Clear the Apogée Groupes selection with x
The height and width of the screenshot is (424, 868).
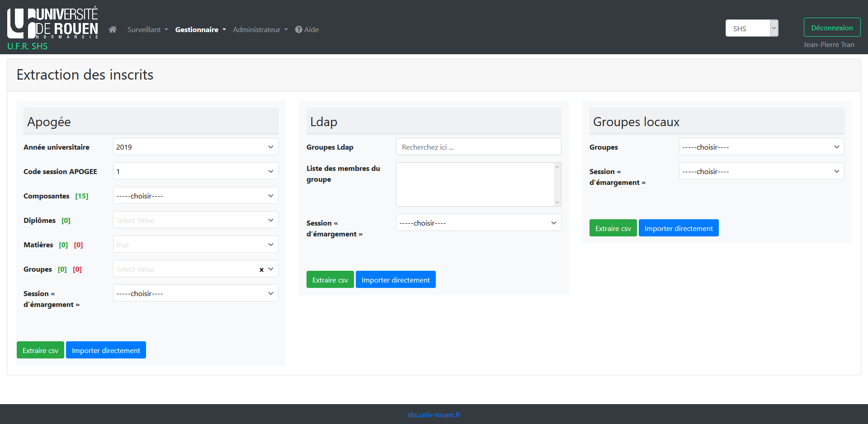(261, 269)
